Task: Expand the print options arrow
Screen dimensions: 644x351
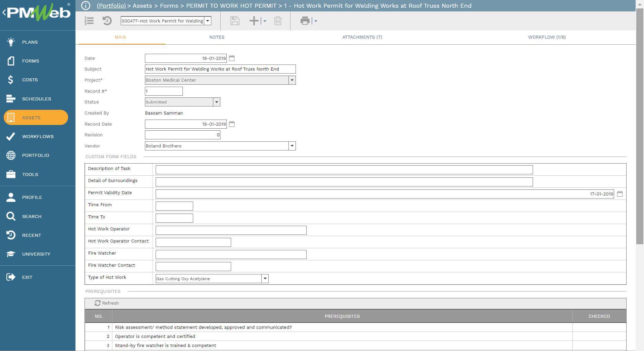Action: point(316,21)
